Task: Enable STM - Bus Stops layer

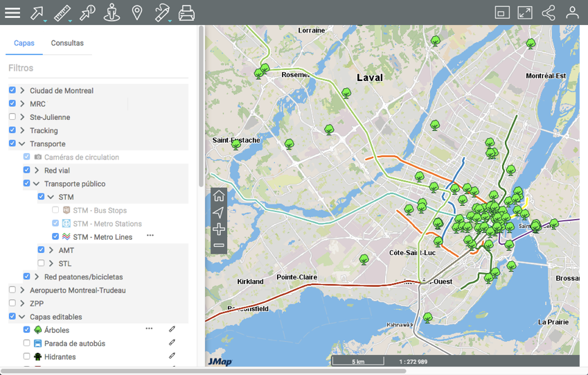Action: pos(55,210)
